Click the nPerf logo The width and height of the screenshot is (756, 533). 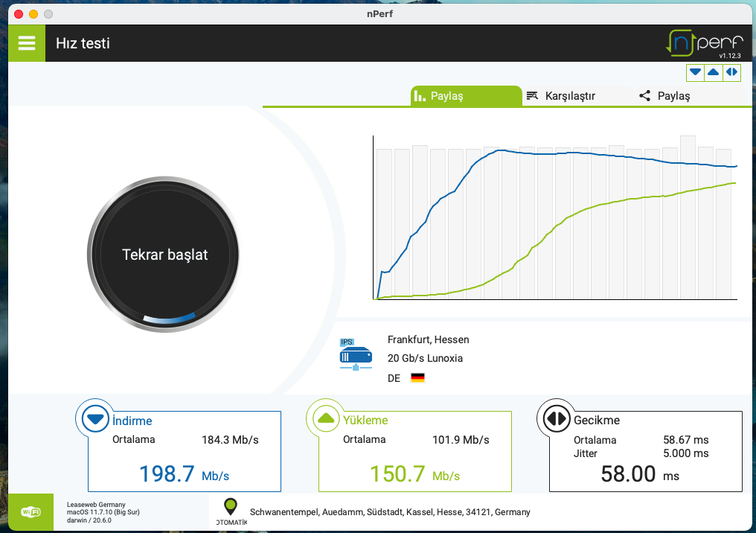tap(705, 42)
